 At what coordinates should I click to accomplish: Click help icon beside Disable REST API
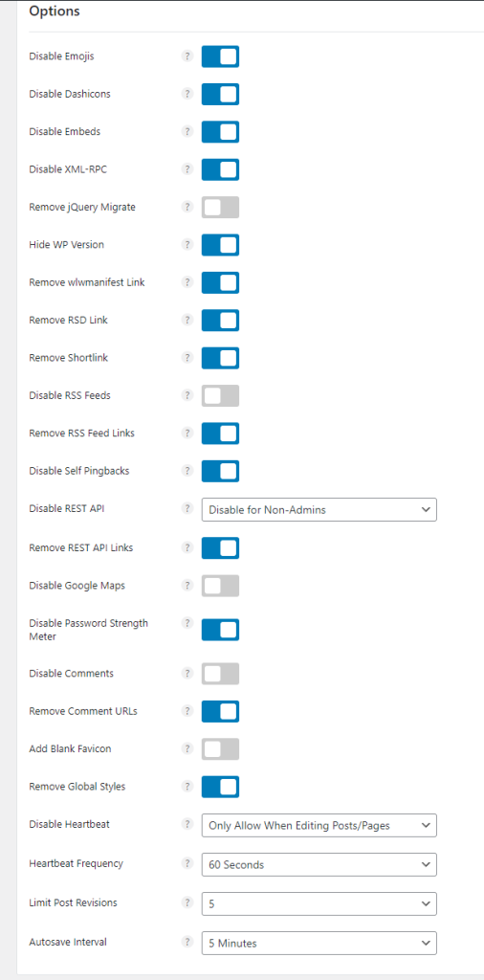(x=187, y=509)
